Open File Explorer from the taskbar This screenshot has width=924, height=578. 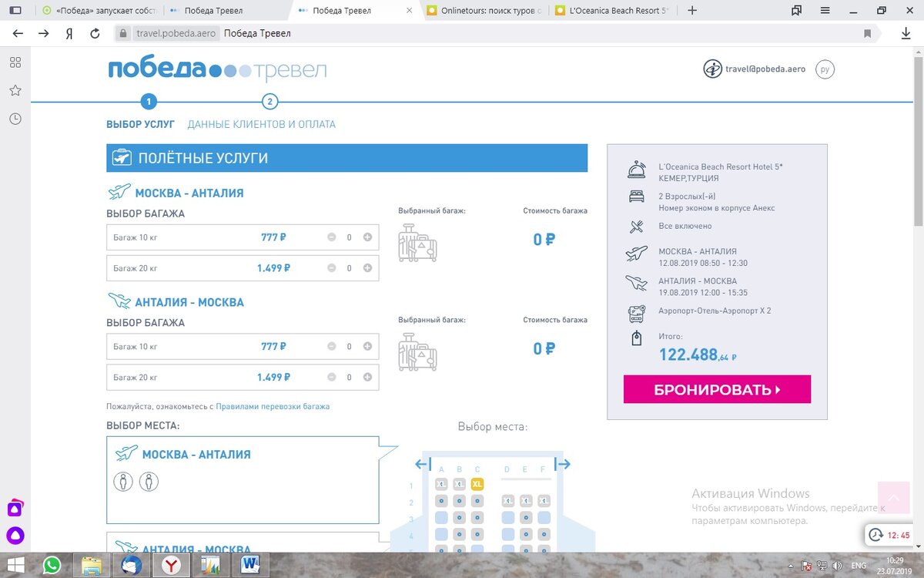(92, 566)
